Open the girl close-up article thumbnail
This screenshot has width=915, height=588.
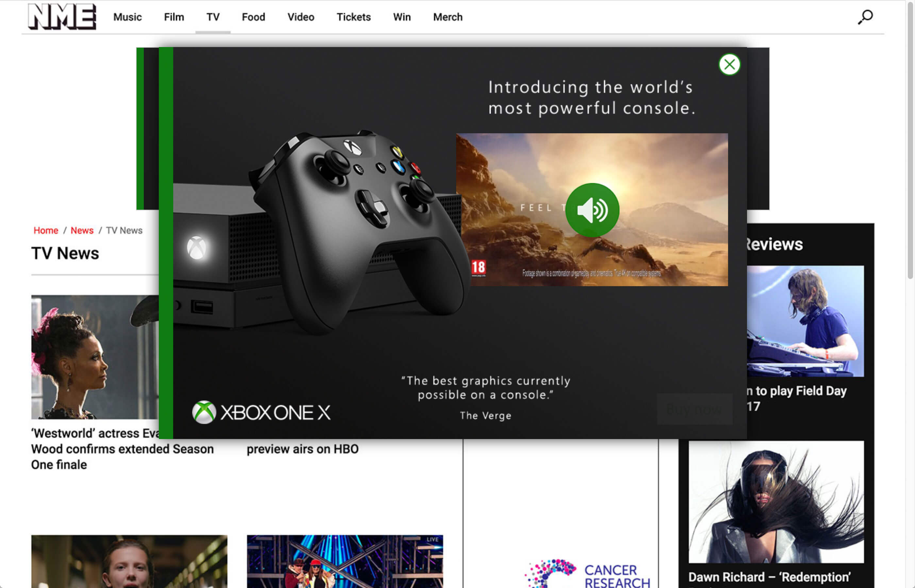pyautogui.click(x=129, y=561)
